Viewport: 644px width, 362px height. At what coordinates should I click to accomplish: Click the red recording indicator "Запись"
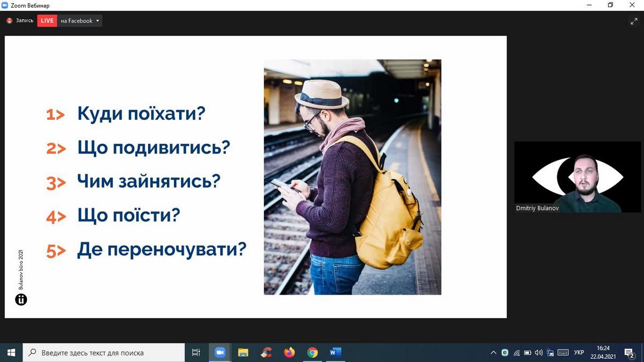(20, 21)
